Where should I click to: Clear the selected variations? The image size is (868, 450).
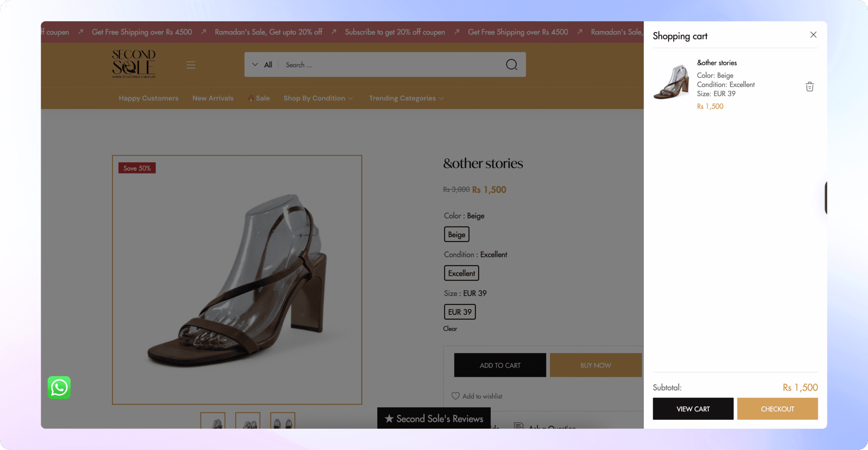450,329
